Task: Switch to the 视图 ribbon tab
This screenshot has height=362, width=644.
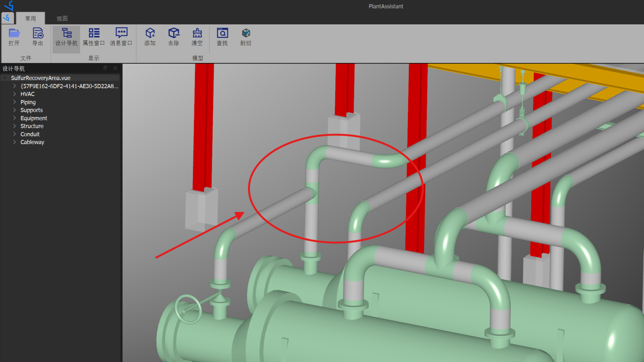Action: pyautogui.click(x=62, y=19)
